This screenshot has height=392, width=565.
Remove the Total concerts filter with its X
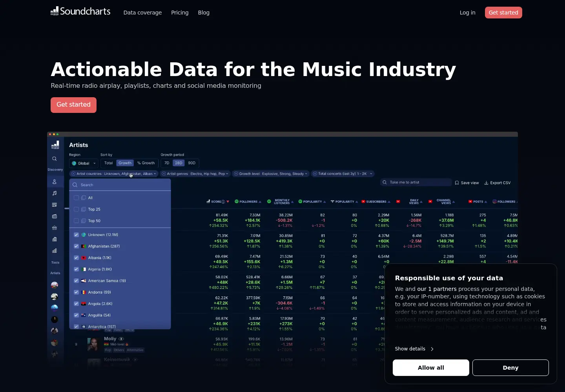315,174
